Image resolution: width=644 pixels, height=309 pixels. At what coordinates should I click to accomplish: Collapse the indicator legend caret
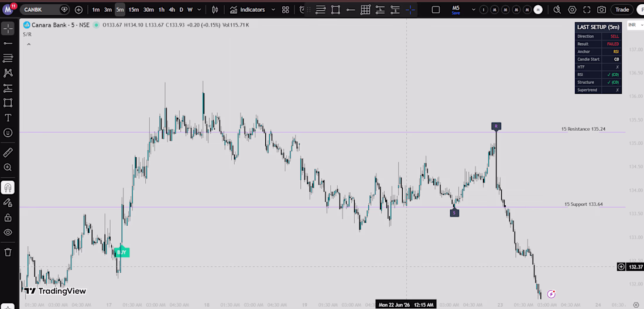[x=29, y=44]
